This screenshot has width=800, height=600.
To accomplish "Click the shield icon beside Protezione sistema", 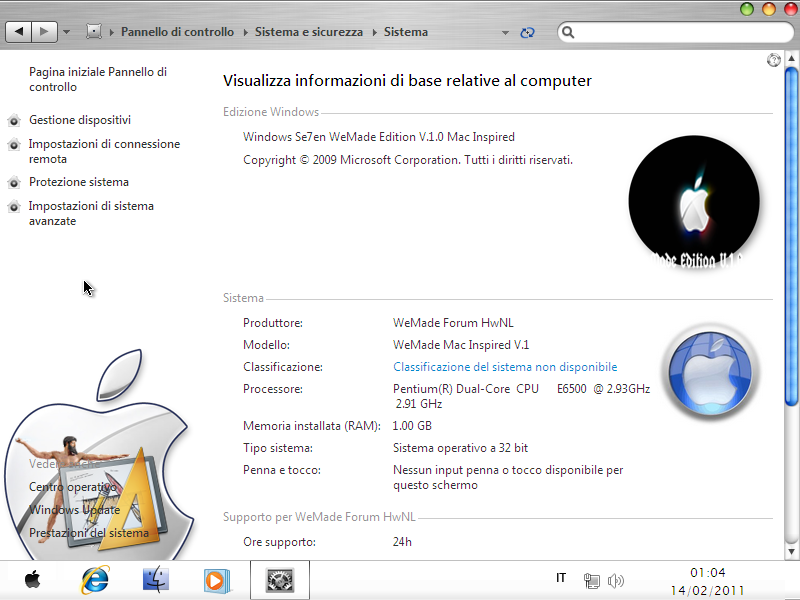I will (14, 182).
